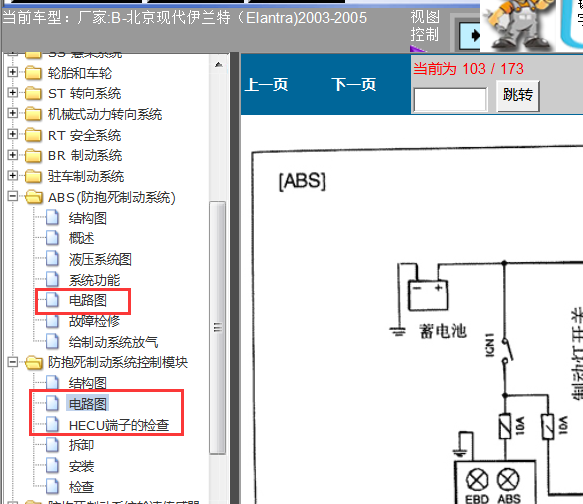
Task: Select the BR 制动系统 folder label
Action: click(x=85, y=156)
